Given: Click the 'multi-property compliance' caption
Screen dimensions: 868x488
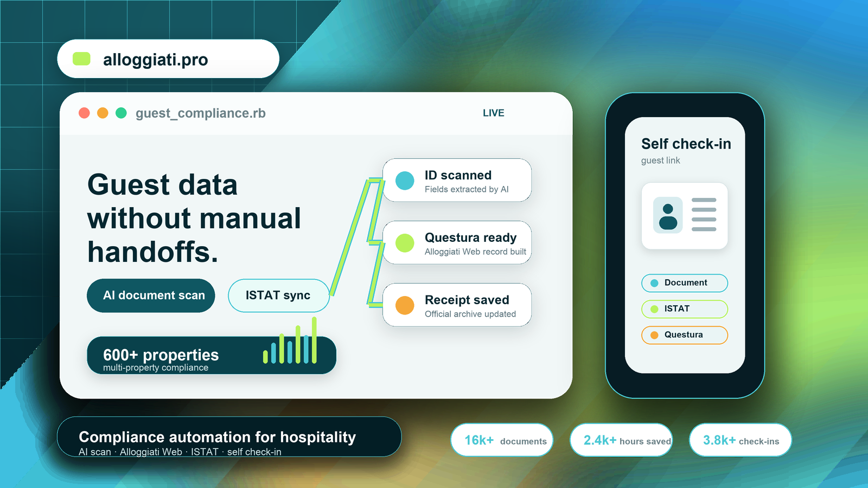Looking at the screenshot, I should pyautogui.click(x=156, y=368).
